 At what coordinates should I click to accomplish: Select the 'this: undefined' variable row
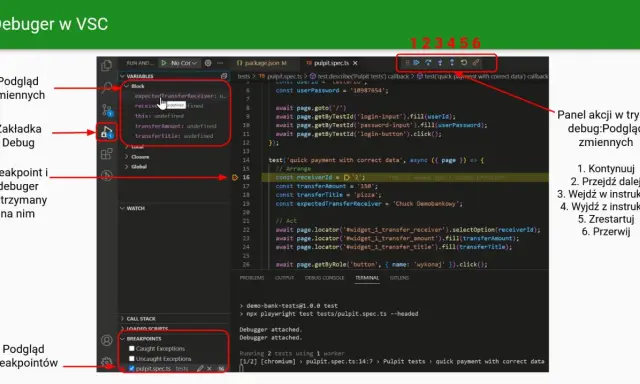(174, 116)
